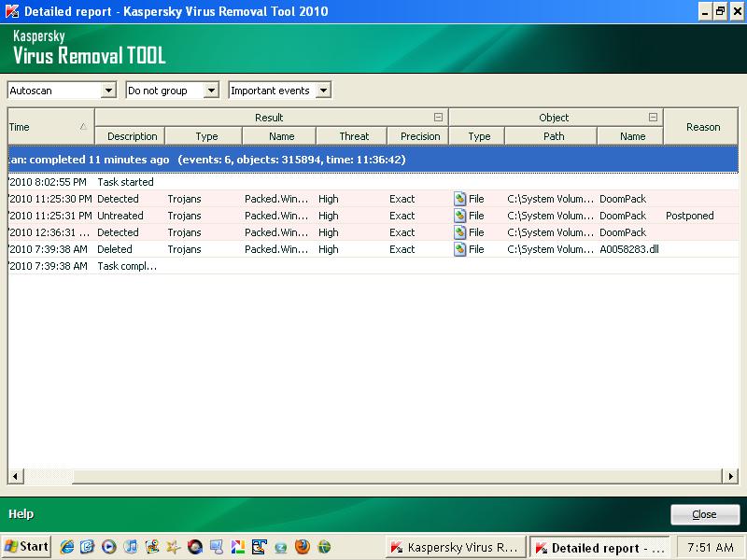The width and height of the screenshot is (747, 560).
Task: Click the Type header under Result
Action: click(204, 136)
